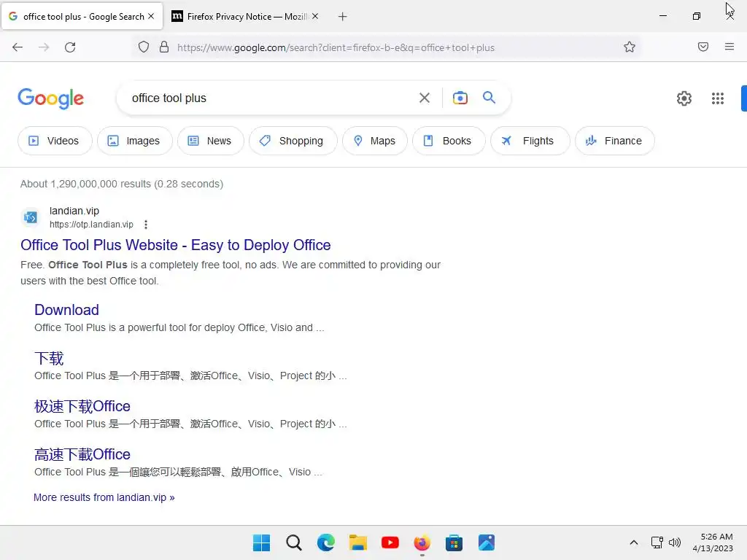The height and width of the screenshot is (560, 747).
Task: Open the volume speaker tray icon
Action: 675,542
